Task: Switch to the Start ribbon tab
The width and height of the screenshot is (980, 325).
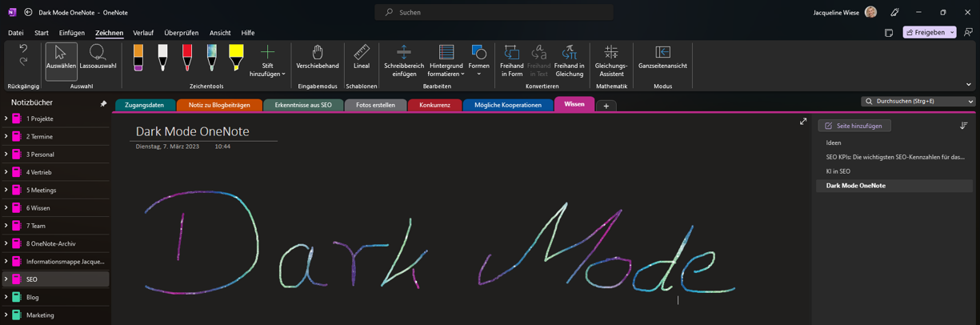Action: (42, 33)
